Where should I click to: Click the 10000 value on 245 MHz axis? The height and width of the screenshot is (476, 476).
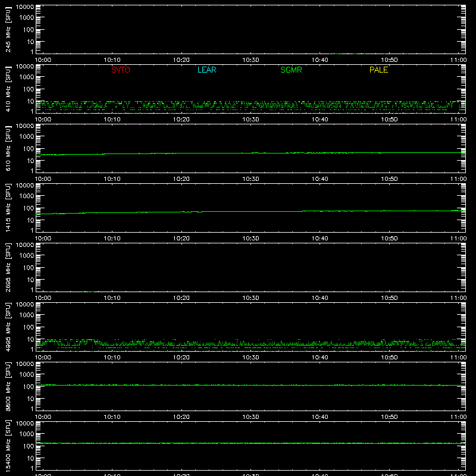click(x=25, y=7)
